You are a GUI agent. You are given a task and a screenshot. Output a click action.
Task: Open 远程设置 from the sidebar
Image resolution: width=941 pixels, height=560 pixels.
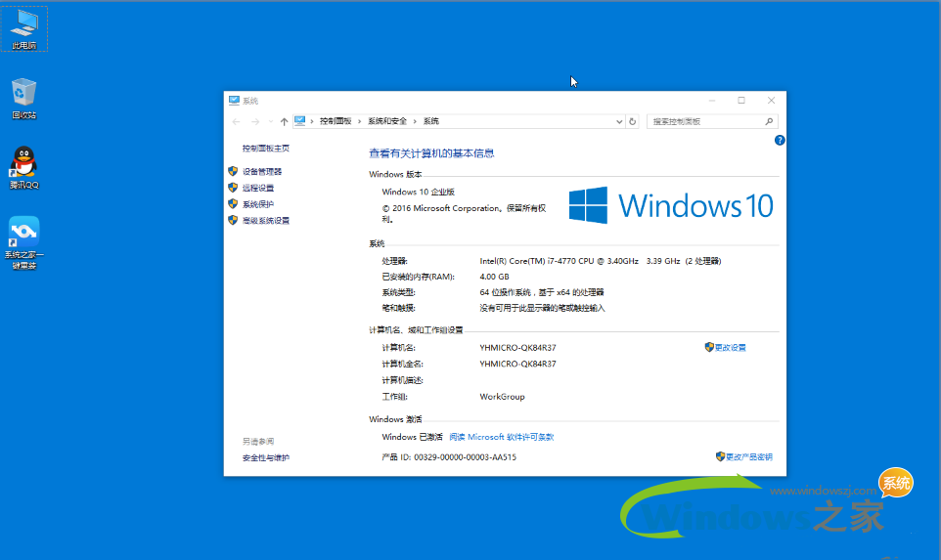[x=258, y=188]
